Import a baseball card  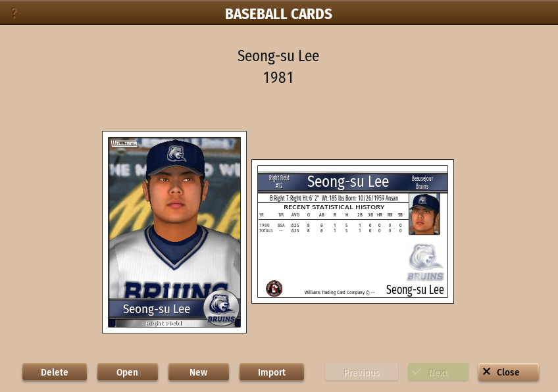[272, 372]
